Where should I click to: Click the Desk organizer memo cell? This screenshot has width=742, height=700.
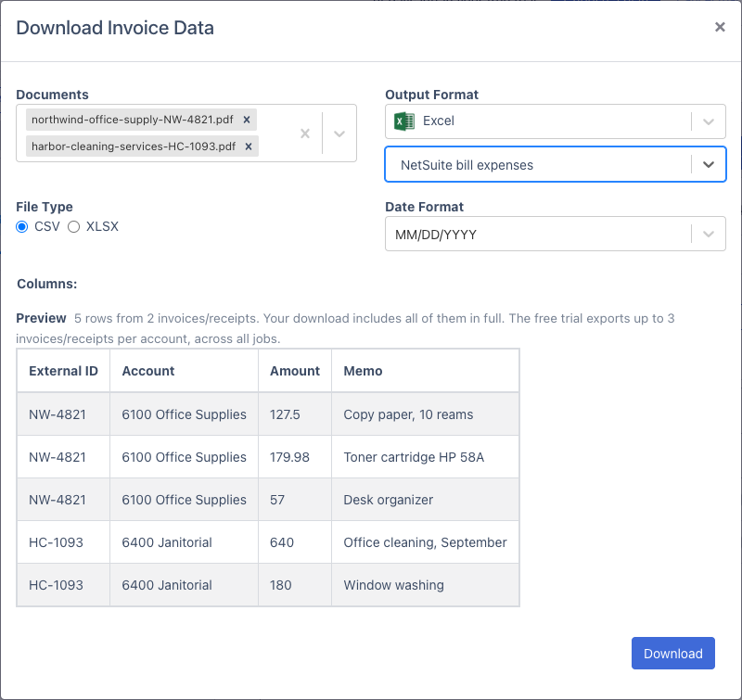(426, 500)
